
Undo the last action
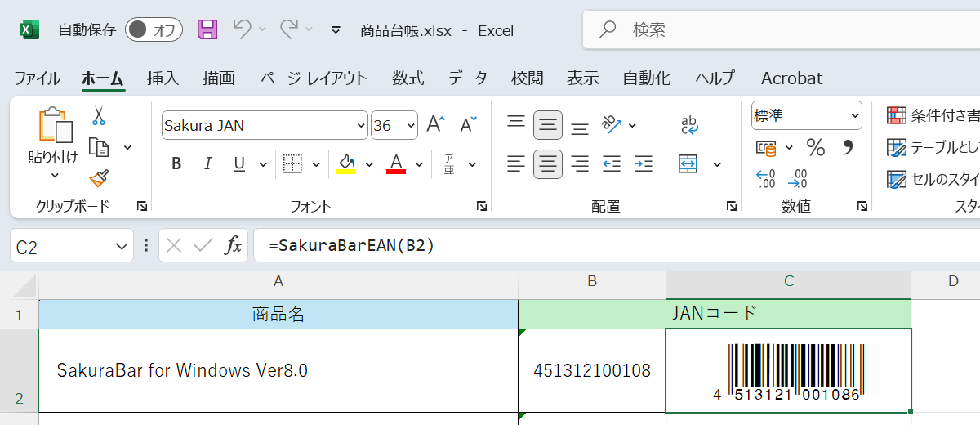(x=242, y=29)
